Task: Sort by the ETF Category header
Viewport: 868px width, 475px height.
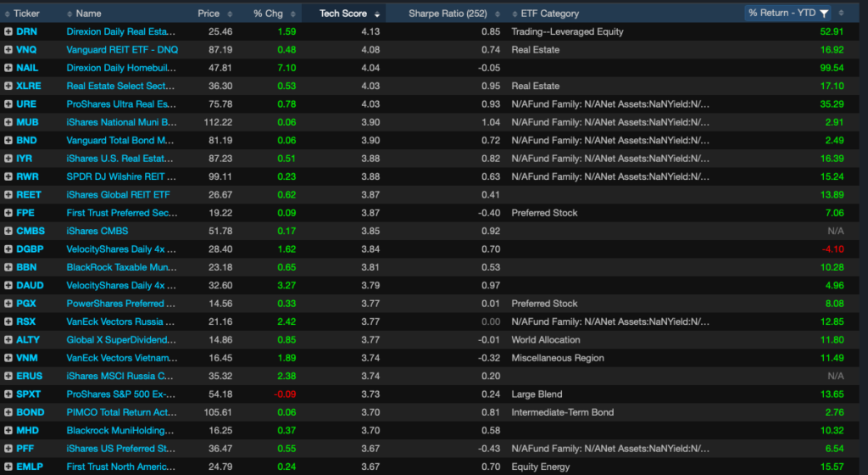Action: click(549, 14)
